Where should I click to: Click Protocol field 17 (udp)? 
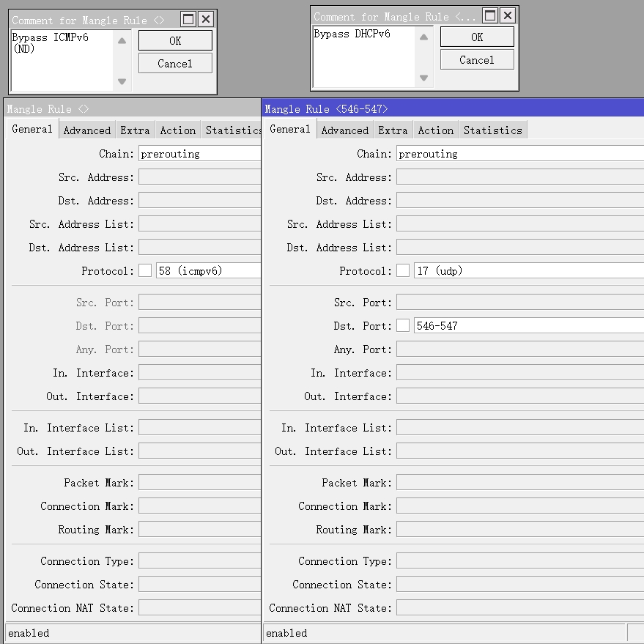pos(528,270)
